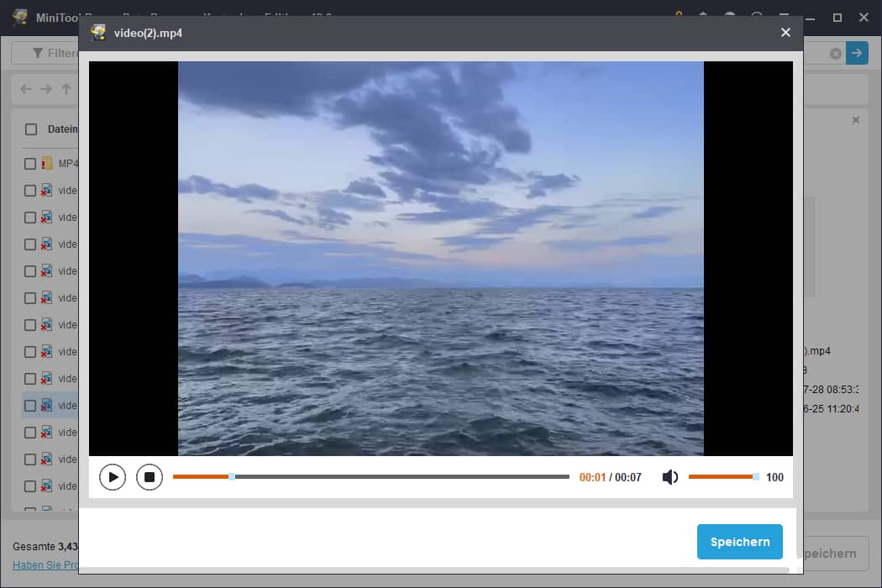Mute audio using the speaker icon
The width and height of the screenshot is (882, 588).
coord(669,476)
